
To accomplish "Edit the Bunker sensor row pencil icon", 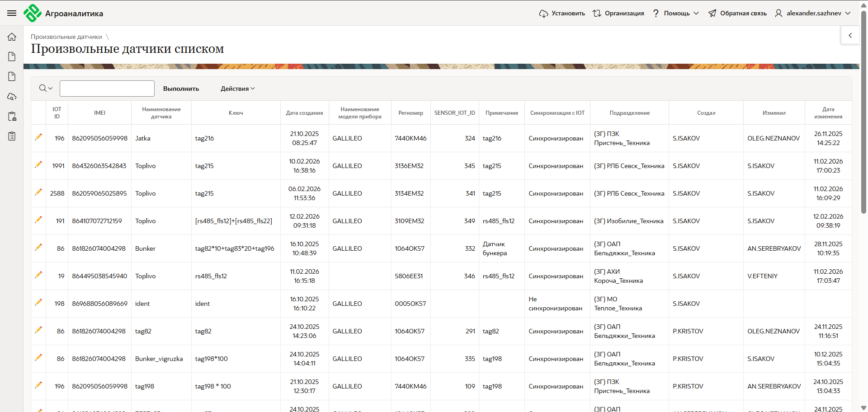I will 38,247.
